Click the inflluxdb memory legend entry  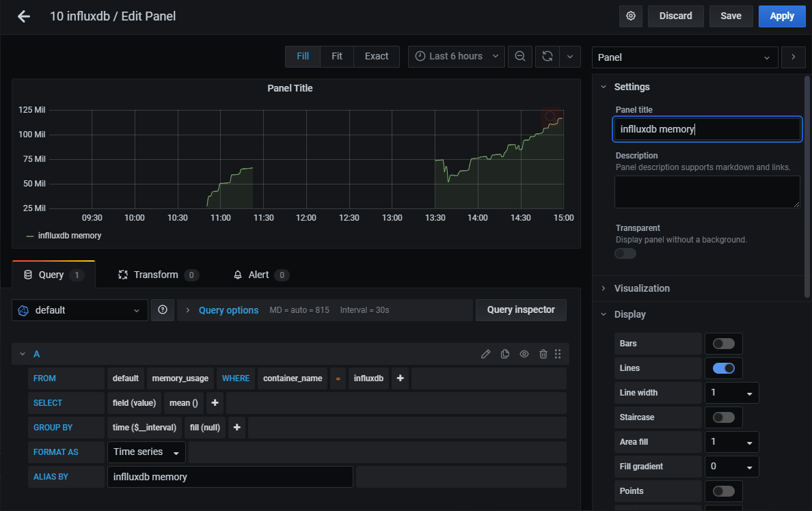pos(70,236)
